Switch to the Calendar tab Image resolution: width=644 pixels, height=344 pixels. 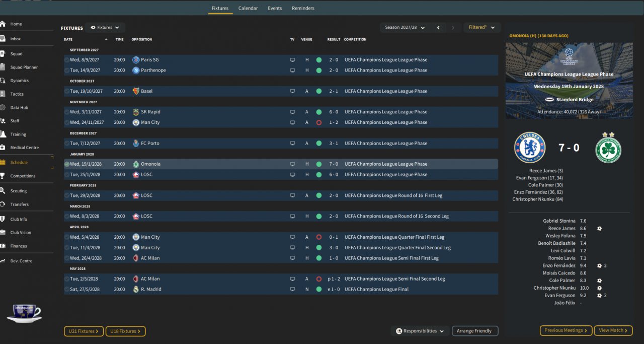tap(248, 8)
